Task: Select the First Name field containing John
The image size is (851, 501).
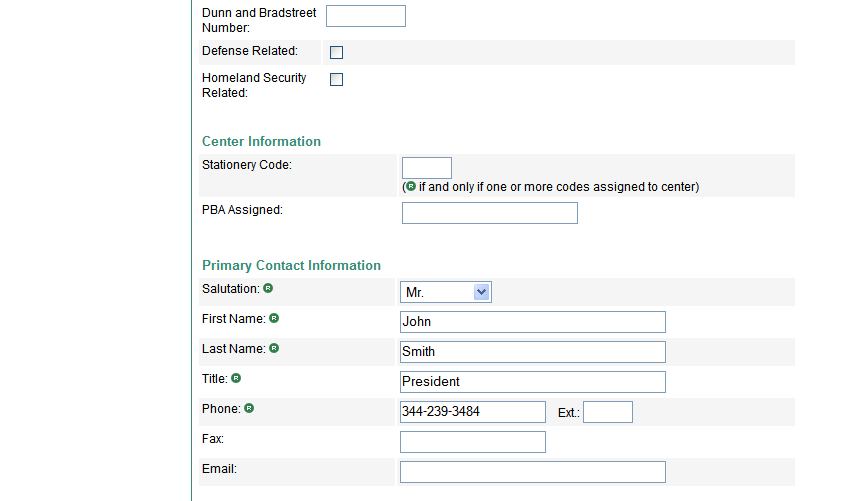Action: click(533, 322)
